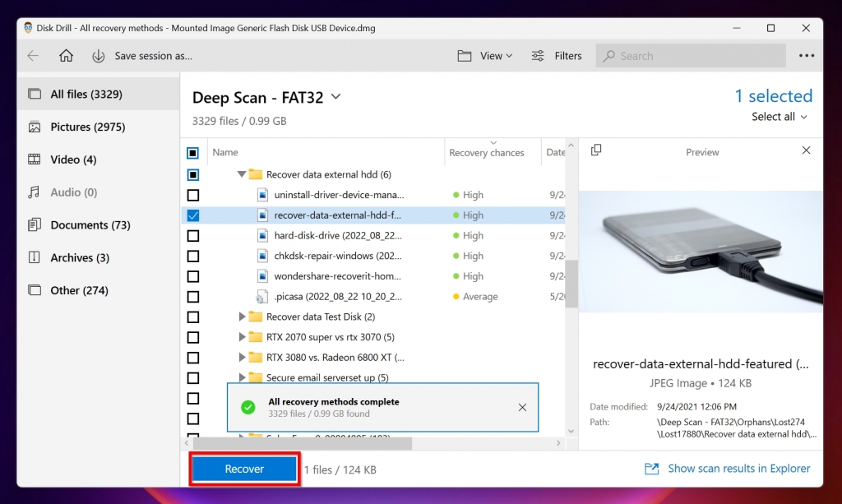This screenshot has width=842, height=504.
Task: Click Show scan results in Explorer link
Action: pyautogui.click(x=738, y=469)
